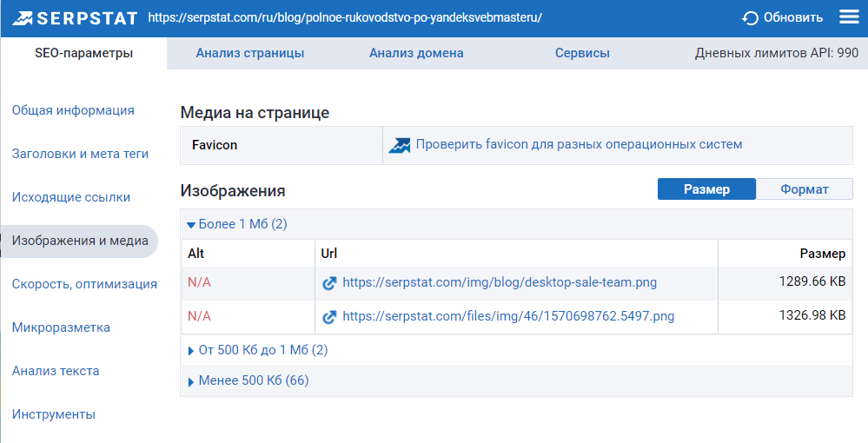Switch to the 'Анализ домена' tab
This screenshot has width=868, height=443.
(x=416, y=53)
